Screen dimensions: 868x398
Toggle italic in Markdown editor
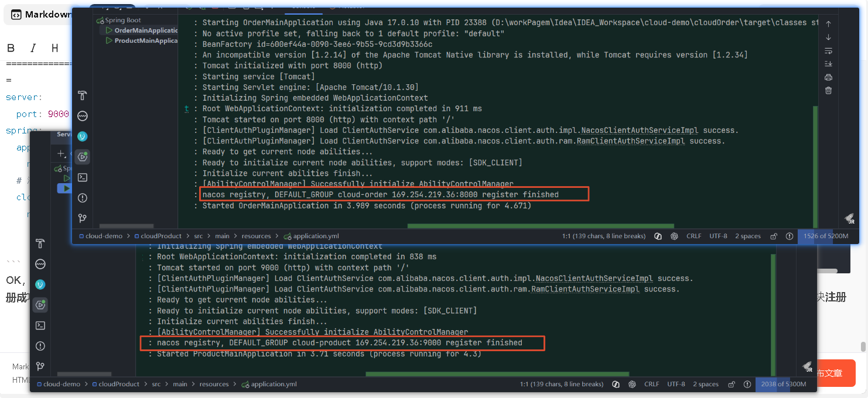(33, 48)
